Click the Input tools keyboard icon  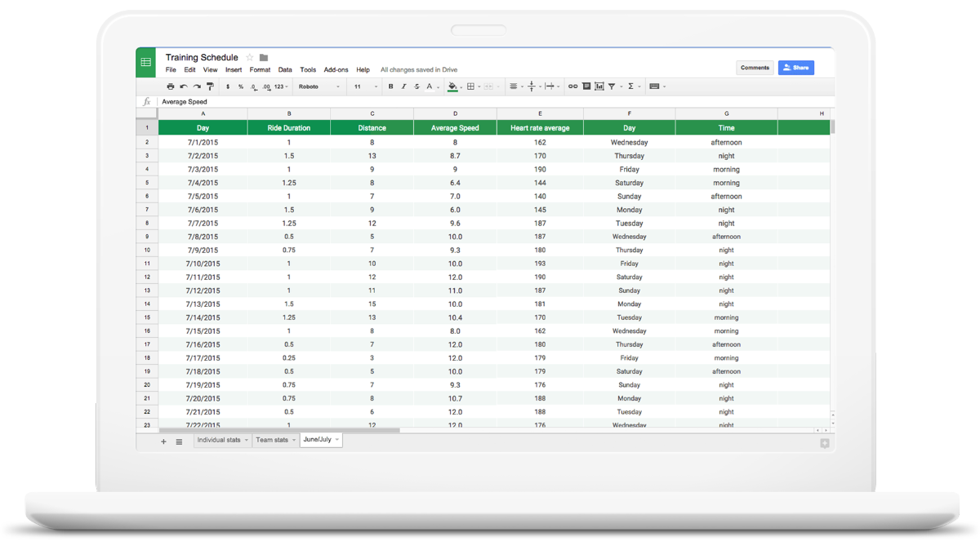point(654,86)
